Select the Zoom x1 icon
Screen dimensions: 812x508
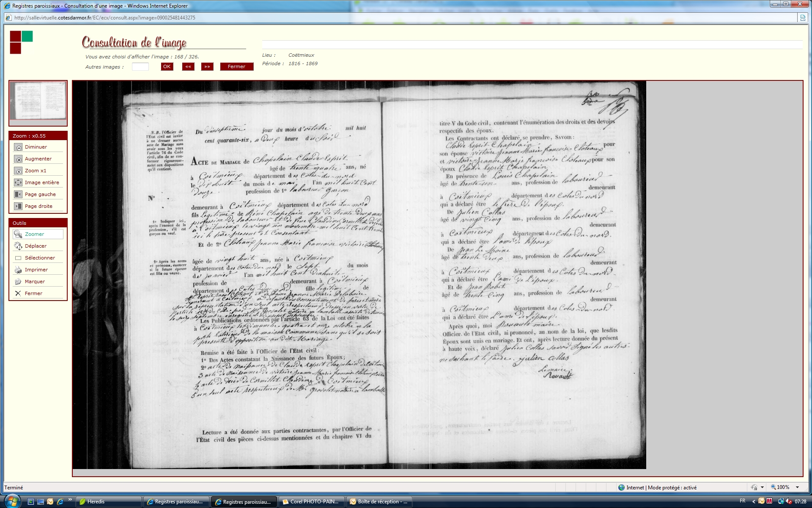pyautogui.click(x=18, y=171)
